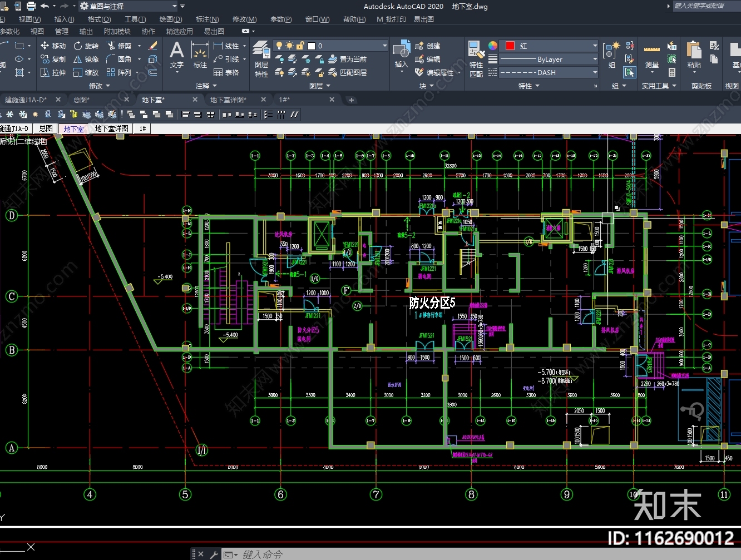741x560 pixels.
Task: Open 图层特性 layer properties manager
Action: pos(261,58)
